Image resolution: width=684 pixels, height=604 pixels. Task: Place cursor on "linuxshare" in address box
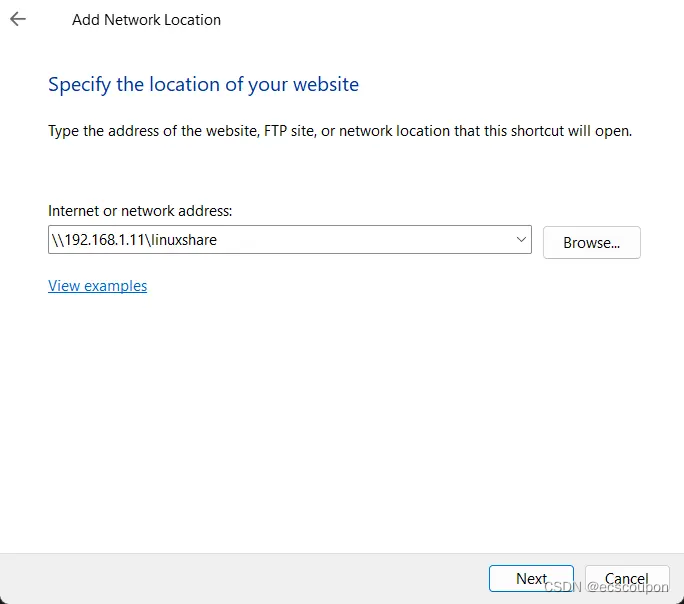[184, 240]
